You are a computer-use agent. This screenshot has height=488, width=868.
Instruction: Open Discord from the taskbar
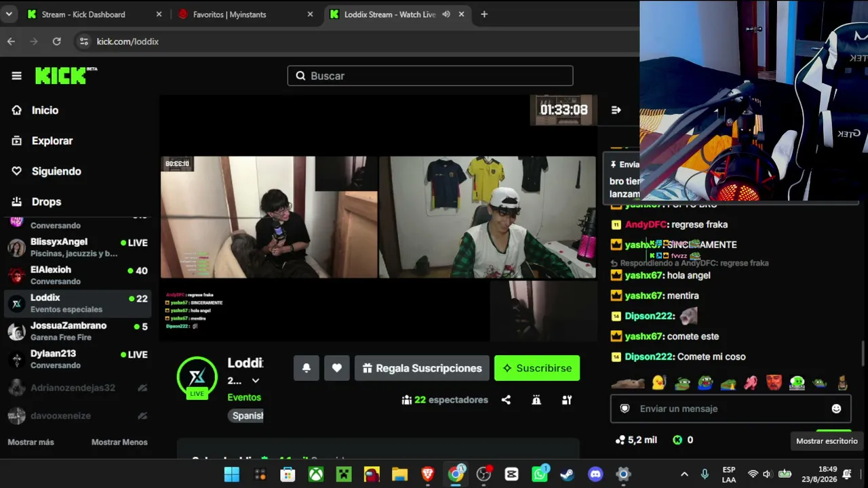[595, 474]
